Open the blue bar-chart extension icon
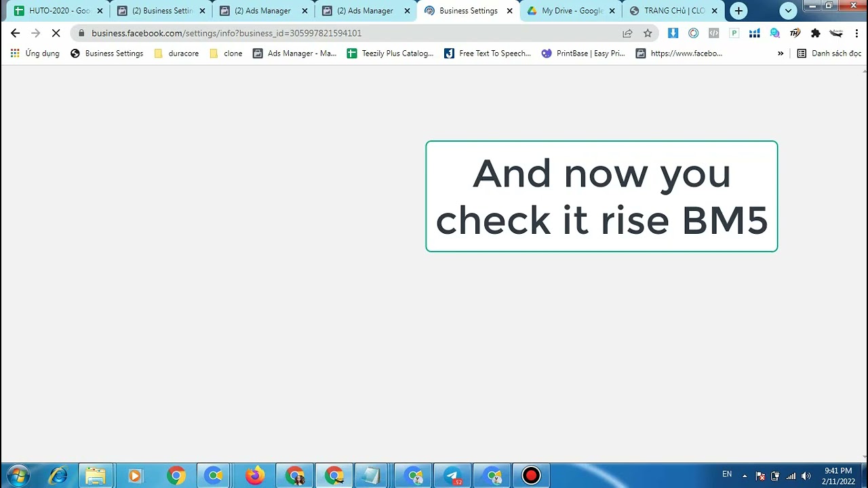The height and width of the screenshot is (488, 868). [754, 33]
